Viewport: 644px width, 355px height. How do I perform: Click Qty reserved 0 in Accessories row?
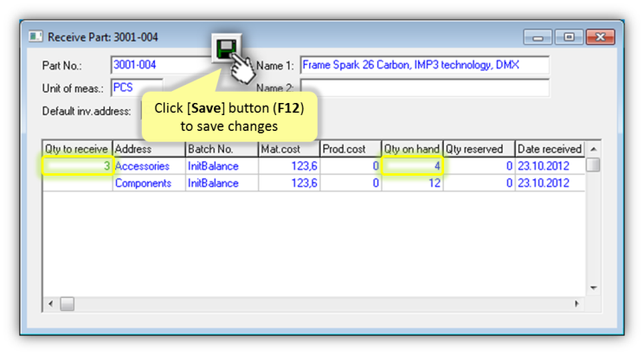pyautogui.click(x=479, y=166)
